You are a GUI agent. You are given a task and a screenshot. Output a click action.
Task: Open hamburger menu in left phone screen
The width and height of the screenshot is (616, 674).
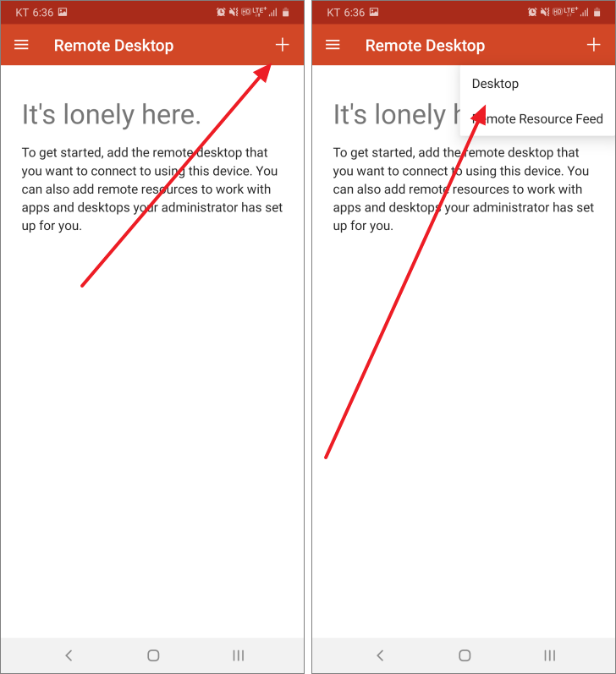click(21, 45)
